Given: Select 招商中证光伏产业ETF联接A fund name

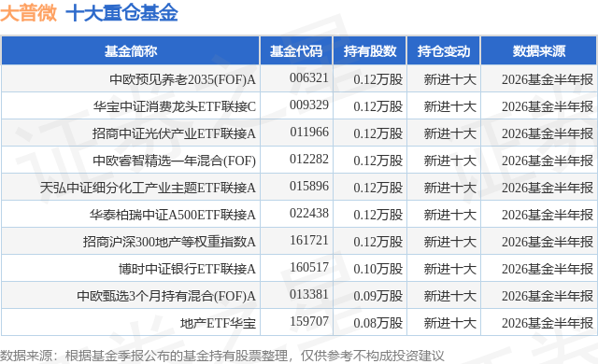Looking at the screenshot, I should click(174, 133).
